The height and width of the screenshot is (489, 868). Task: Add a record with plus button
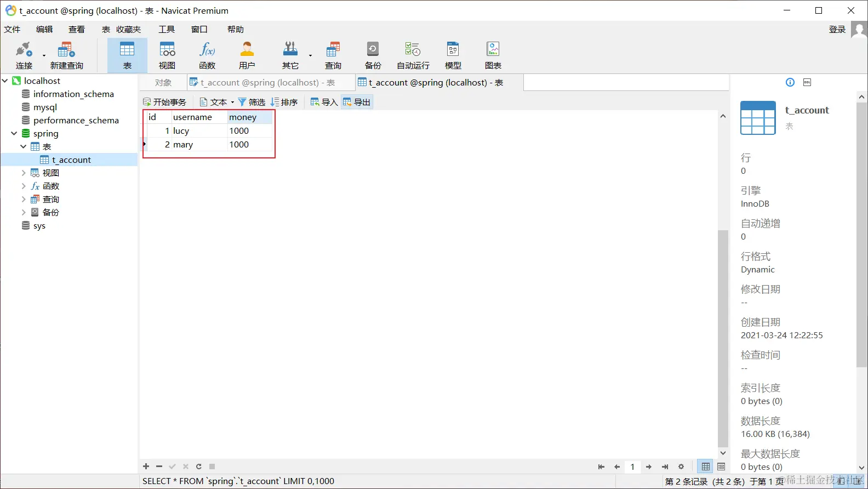tap(146, 467)
